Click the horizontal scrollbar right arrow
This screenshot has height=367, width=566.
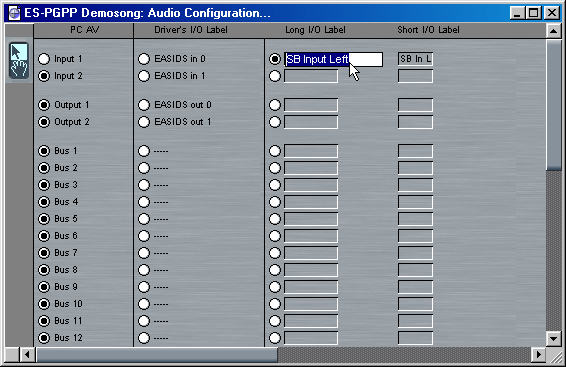click(x=539, y=355)
